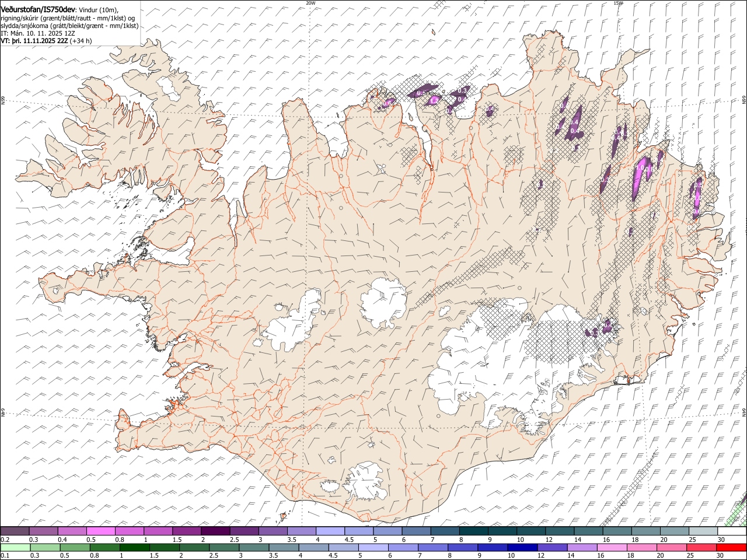The image size is (747, 560).
Task: Select the bright red 30 swatch in bottom legend row
Action: [x=731, y=547]
